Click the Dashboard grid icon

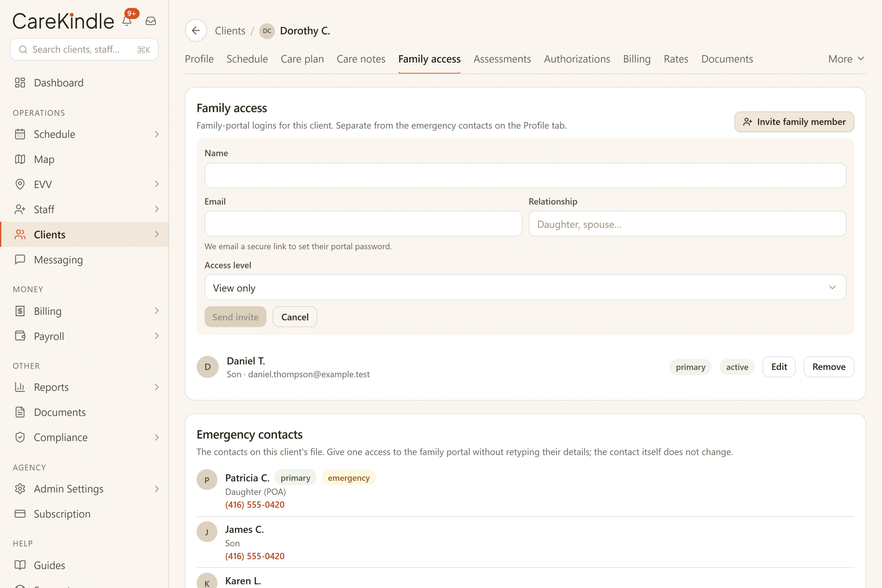pos(20,82)
